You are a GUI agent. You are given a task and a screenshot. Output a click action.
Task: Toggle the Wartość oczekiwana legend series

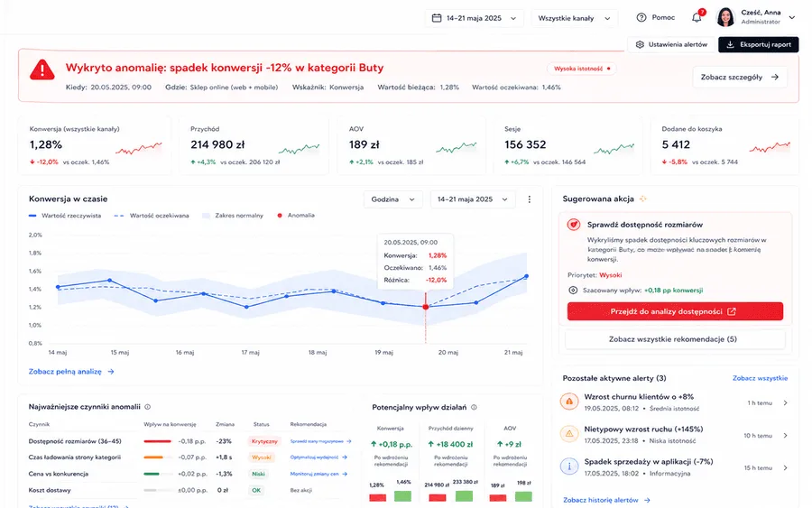(x=152, y=216)
